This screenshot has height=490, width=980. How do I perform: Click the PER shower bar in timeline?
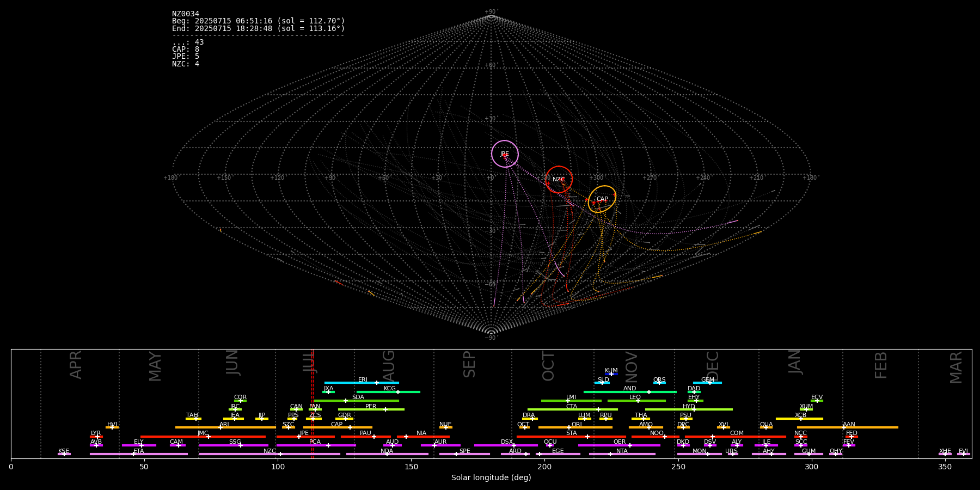371,409
